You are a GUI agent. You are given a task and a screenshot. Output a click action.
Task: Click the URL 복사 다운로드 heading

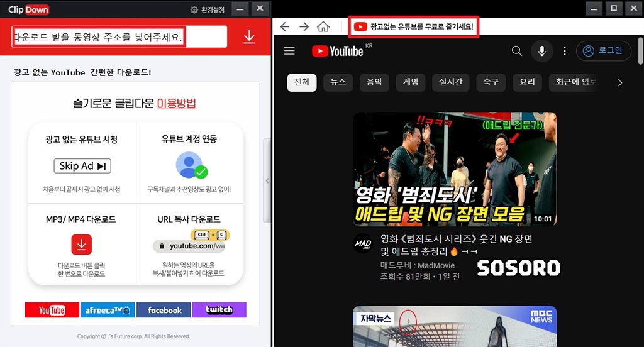[x=189, y=219]
